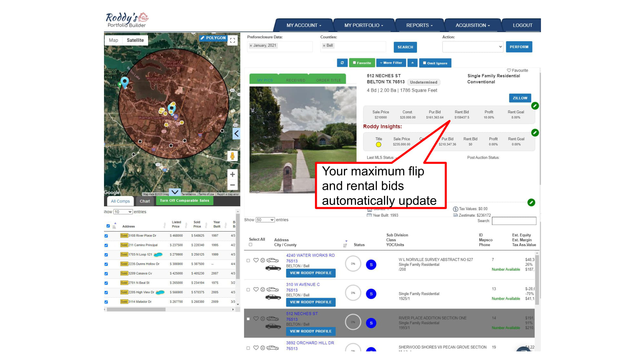Uncheck the 1703 N Loop 121 comp
644x362 pixels.
click(x=106, y=255)
